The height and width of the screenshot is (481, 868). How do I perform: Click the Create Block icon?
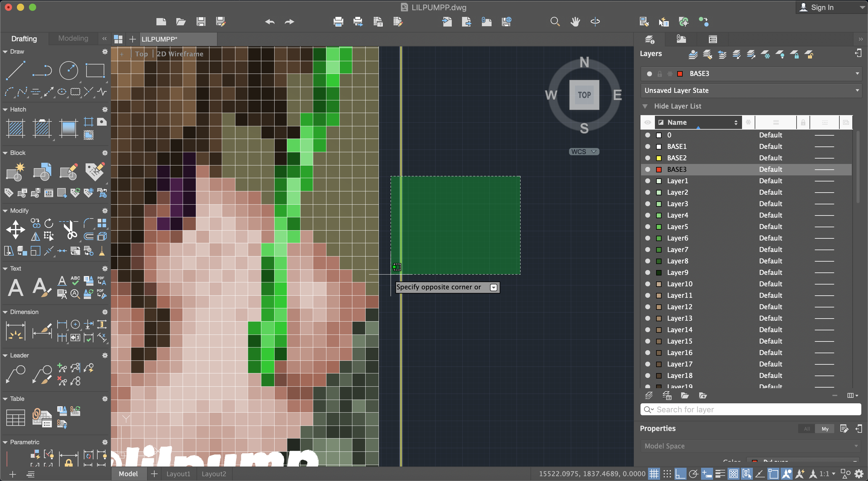15,172
